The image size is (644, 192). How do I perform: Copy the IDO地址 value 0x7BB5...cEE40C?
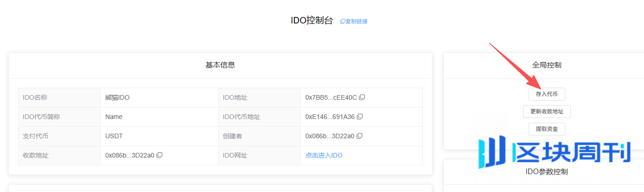(x=362, y=97)
